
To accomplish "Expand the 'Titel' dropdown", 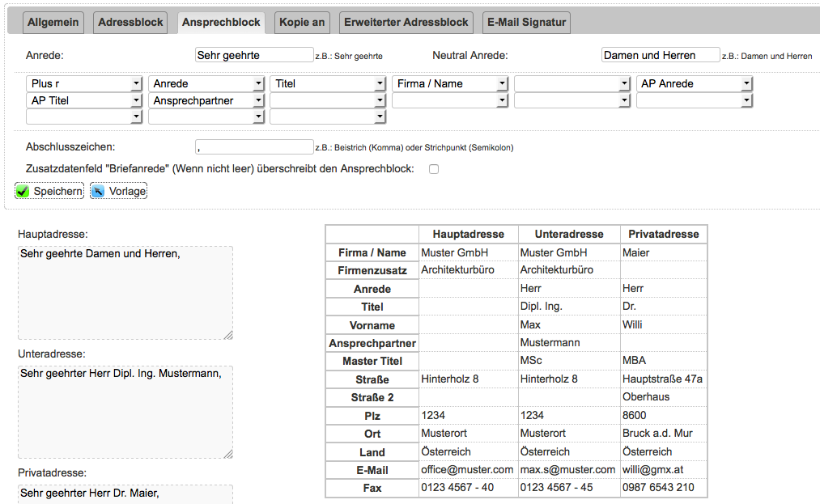I will click(328, 83).
